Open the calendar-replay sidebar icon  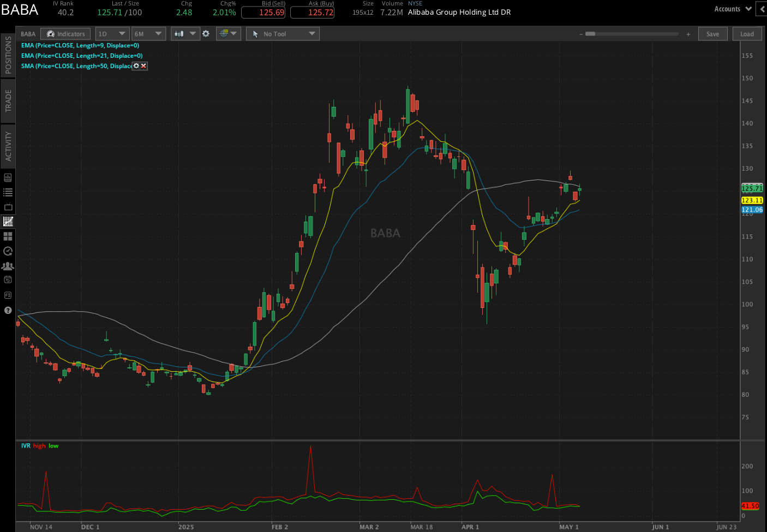[8, 280]
